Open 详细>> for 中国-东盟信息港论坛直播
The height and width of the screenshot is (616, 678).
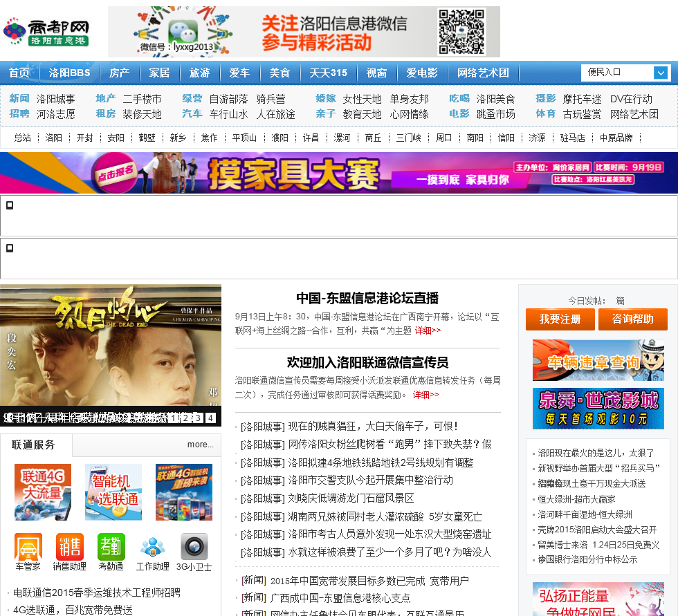[x=428, y=330]
